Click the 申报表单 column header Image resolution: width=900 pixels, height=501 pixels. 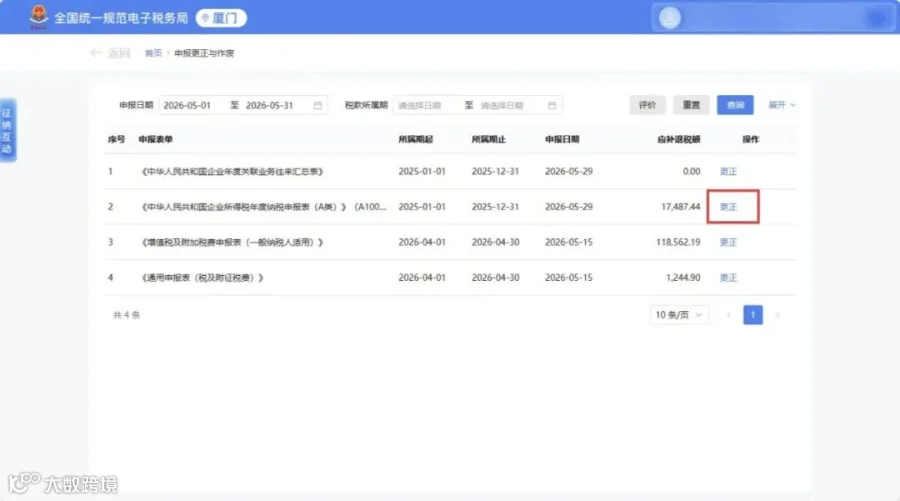click(x=156, y=139)
